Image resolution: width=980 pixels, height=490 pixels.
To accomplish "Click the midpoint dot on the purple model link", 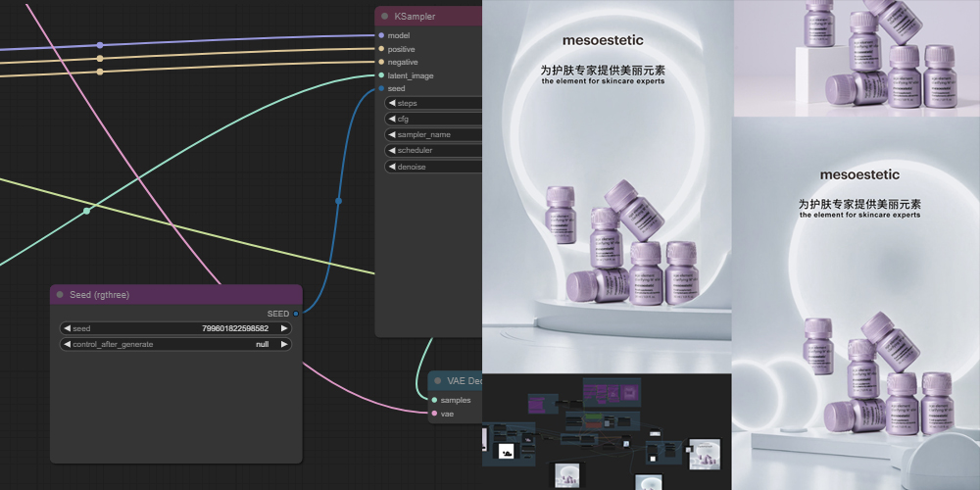I will click(99, 45).
